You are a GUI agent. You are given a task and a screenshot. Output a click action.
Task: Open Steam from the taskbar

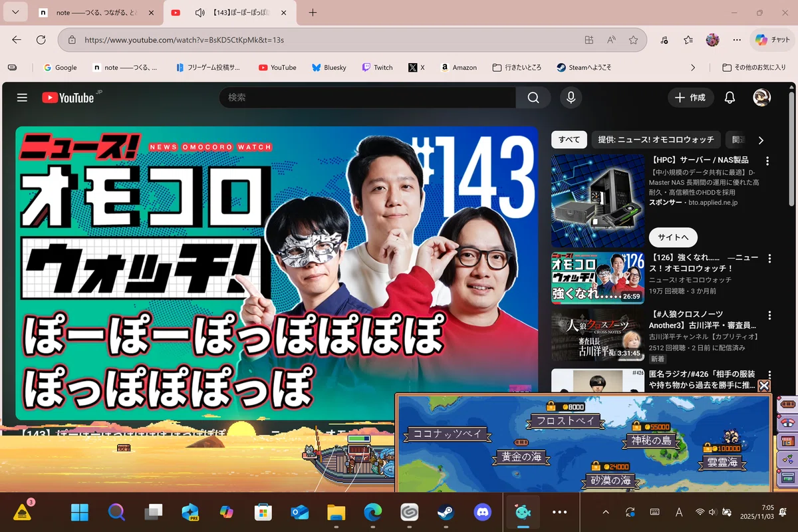coord(446,512)
